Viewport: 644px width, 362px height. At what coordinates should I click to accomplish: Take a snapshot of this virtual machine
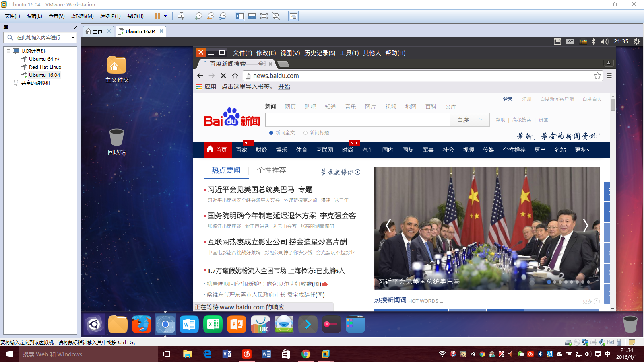[198, 16]
